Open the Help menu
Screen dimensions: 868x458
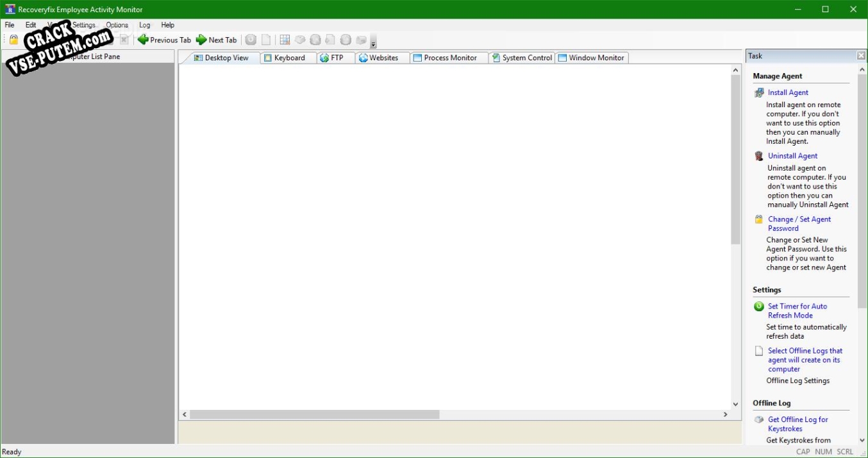click(x=167, y=25)
